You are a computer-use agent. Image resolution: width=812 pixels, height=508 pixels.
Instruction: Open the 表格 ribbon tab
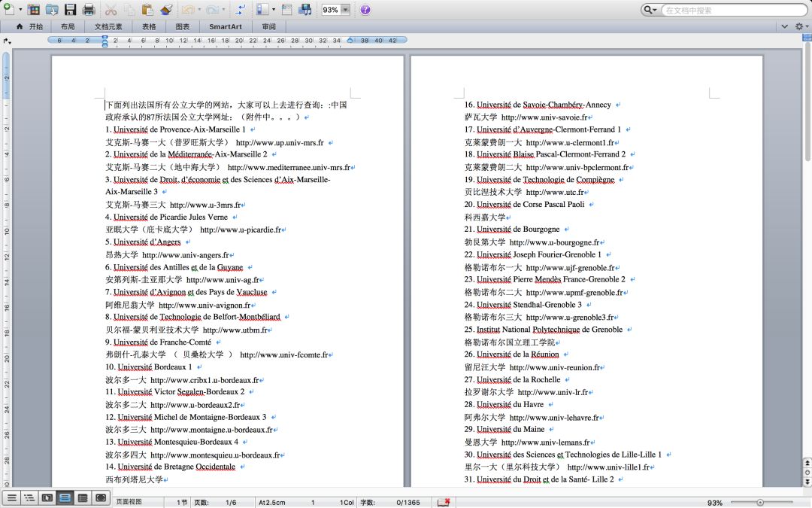tap(149, 26)
